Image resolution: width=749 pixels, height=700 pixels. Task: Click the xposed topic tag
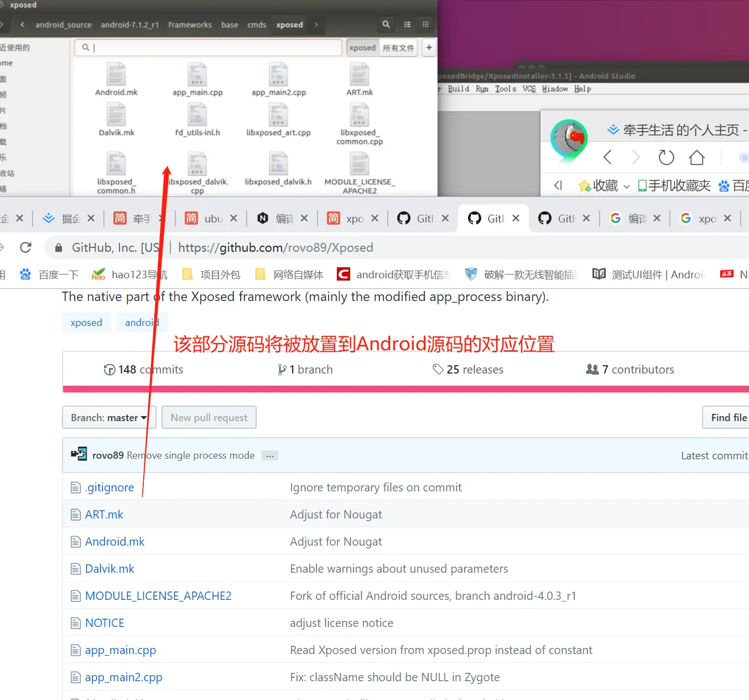tap(86, 323)
